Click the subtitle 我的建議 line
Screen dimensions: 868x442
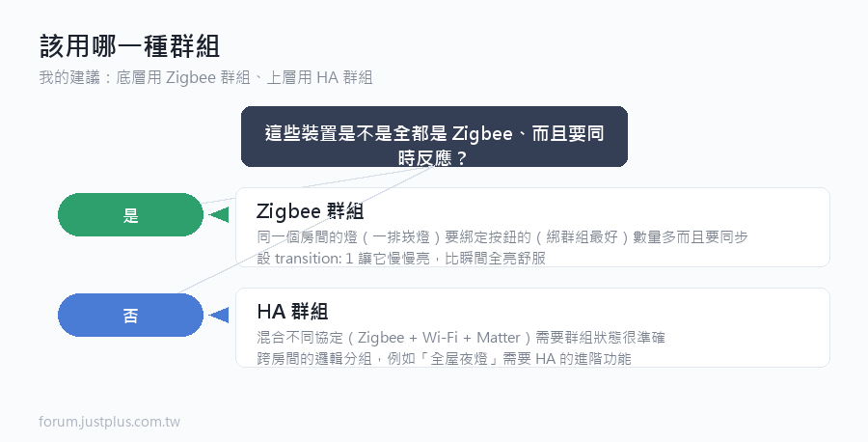pyautogui.click(x=206, y=77)
